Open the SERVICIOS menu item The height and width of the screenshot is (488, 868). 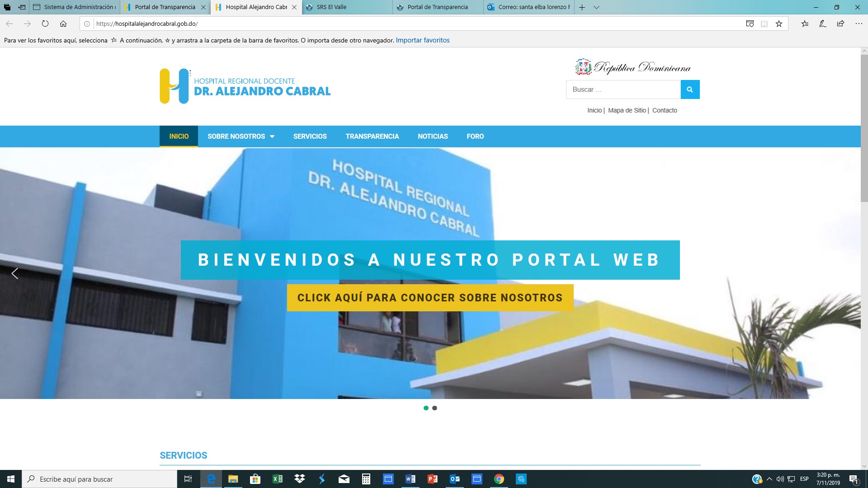310,136
